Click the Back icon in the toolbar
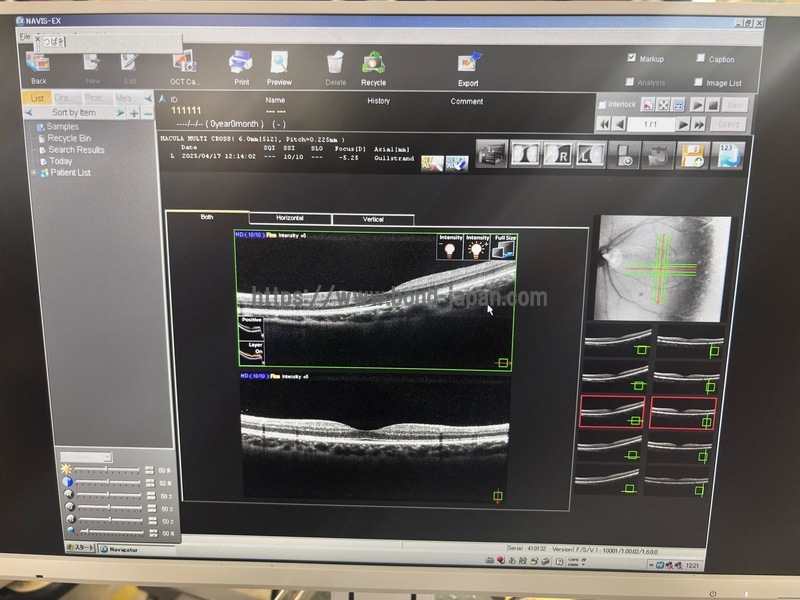The width and height of the screenshot is (800, 600). pyautogui.click(x=38, y=66)
